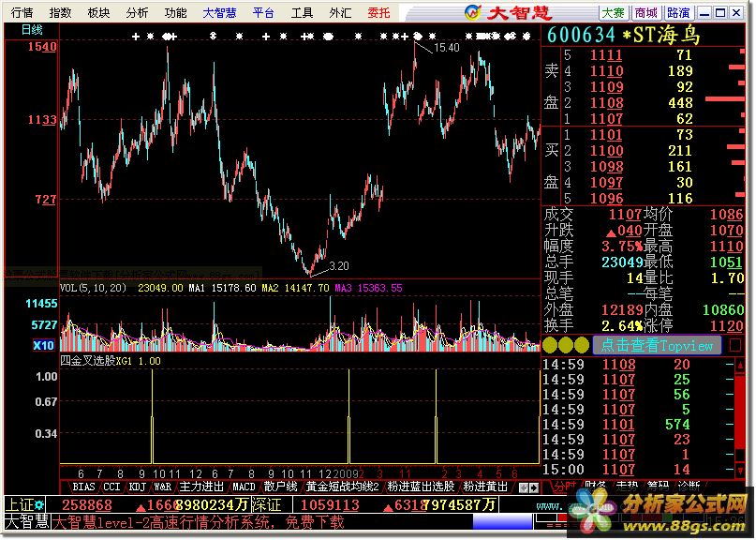Open the 分析 menu
The height and width of the screenshot is (540, 756).
(137, 12)
